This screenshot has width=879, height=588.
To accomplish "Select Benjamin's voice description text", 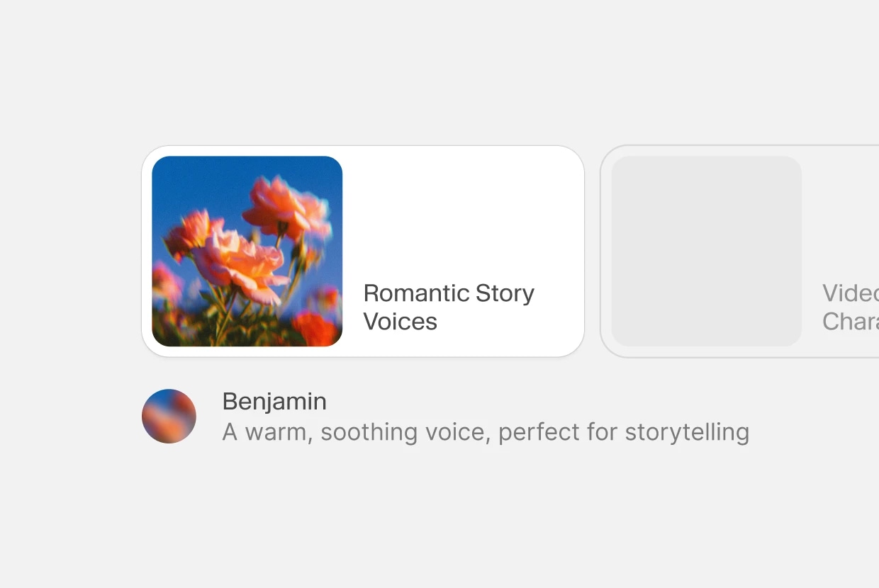I will tap(486, 431).
